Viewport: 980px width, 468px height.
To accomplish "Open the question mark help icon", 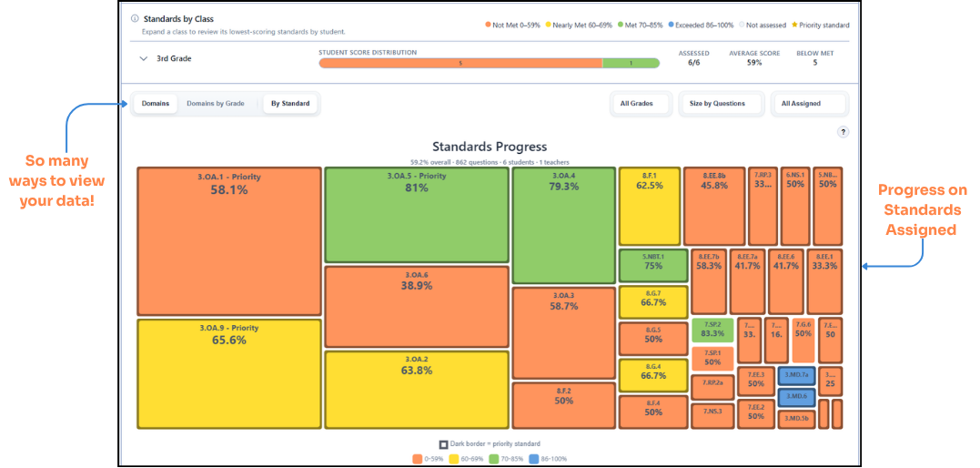I will tap(844, 132).
